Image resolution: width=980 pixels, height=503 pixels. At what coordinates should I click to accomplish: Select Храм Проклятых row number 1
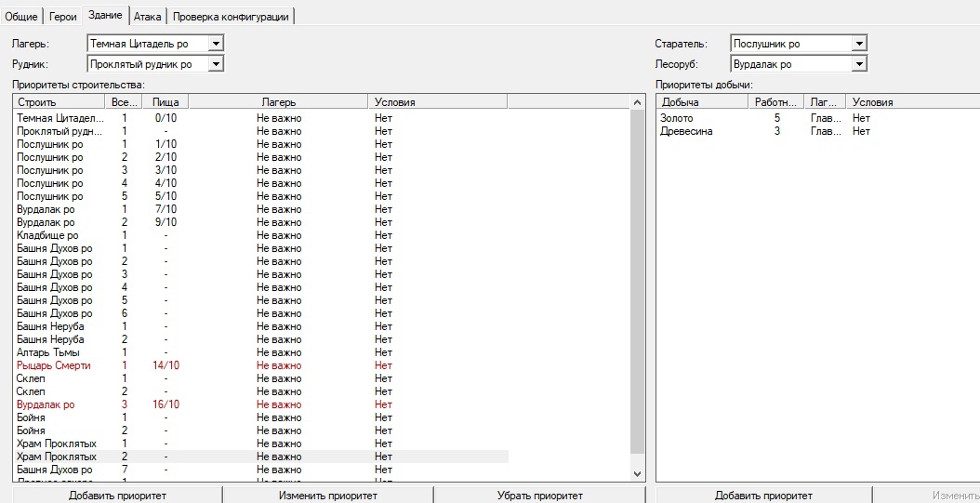click(x=260, y=443)
